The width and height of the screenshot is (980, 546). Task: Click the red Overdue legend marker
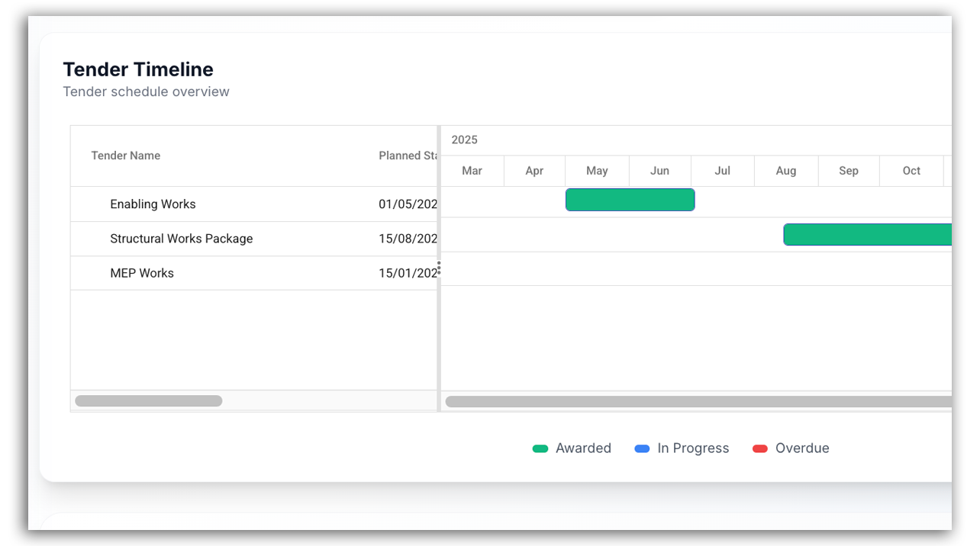(759, 448)
